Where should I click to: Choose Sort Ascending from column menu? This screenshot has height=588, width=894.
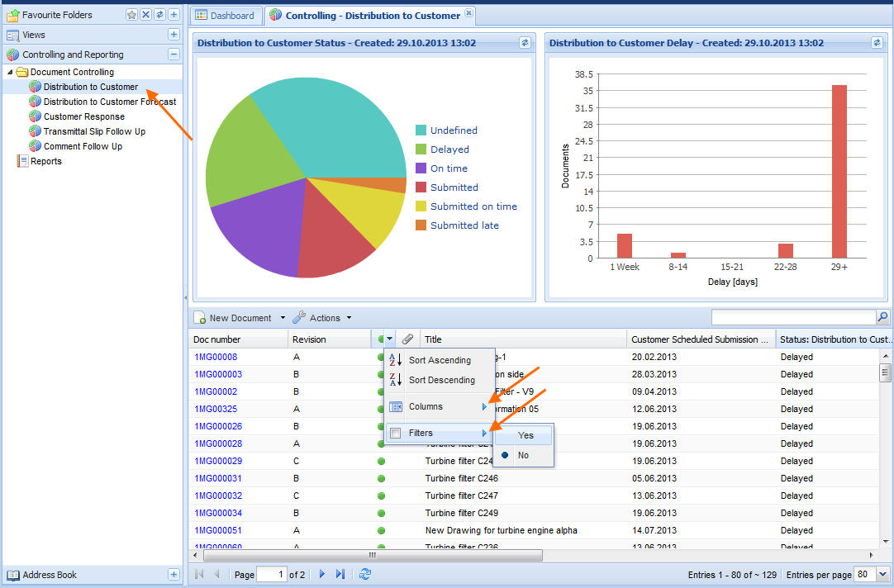[x=439, y=360]
